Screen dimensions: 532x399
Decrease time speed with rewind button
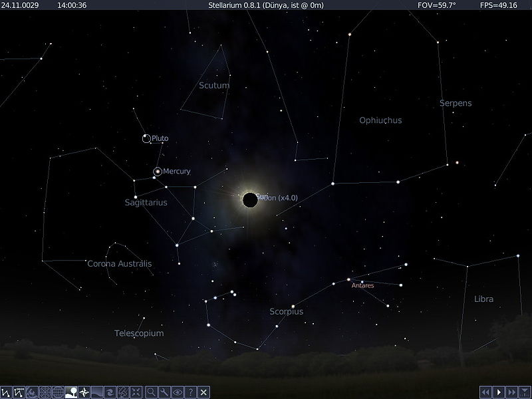(486, 392)
